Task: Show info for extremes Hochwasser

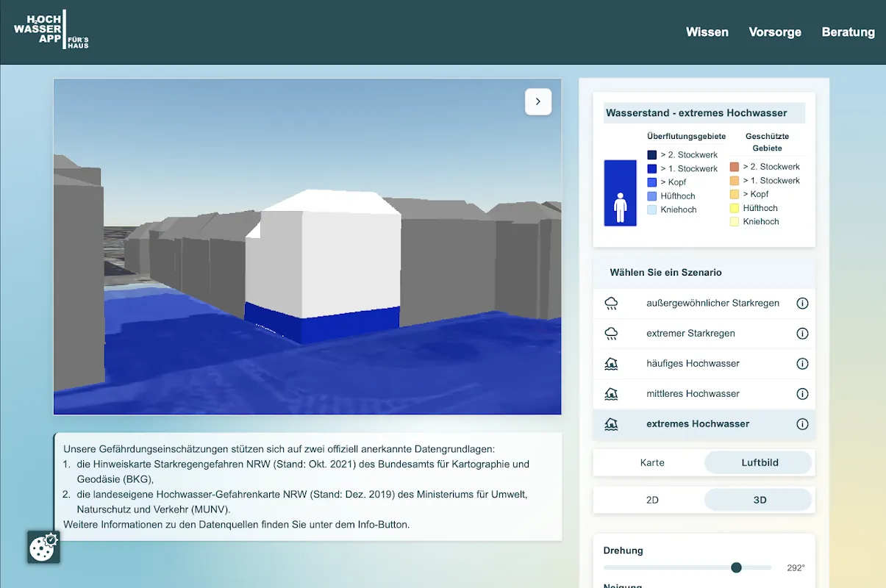Action: click(802, 424)
